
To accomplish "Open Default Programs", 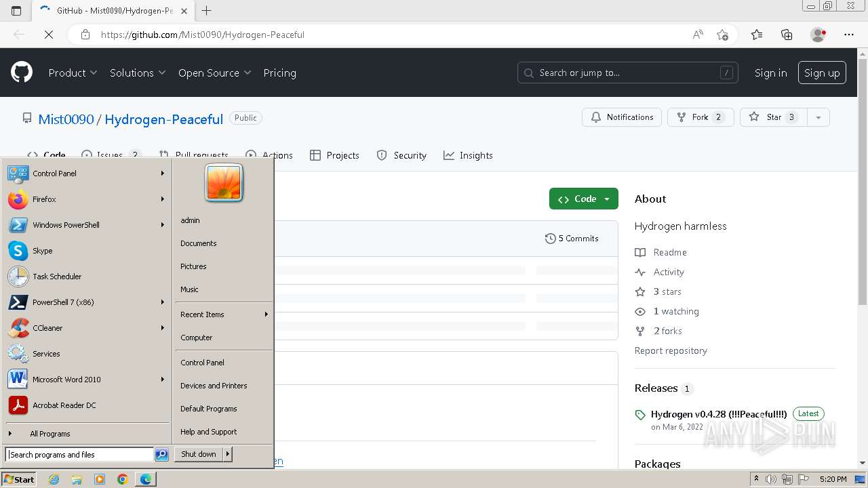I will tap(224, 409).
